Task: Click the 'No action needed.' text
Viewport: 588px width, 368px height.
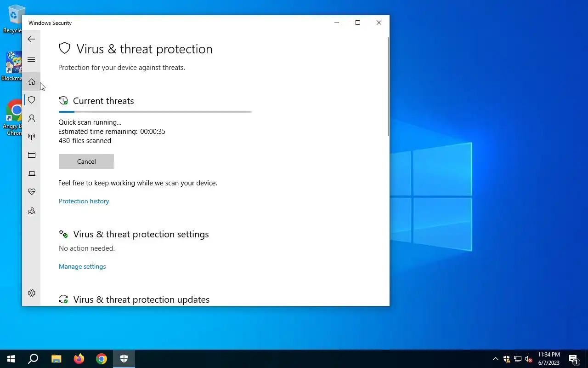Action: [x=87, y=248]
